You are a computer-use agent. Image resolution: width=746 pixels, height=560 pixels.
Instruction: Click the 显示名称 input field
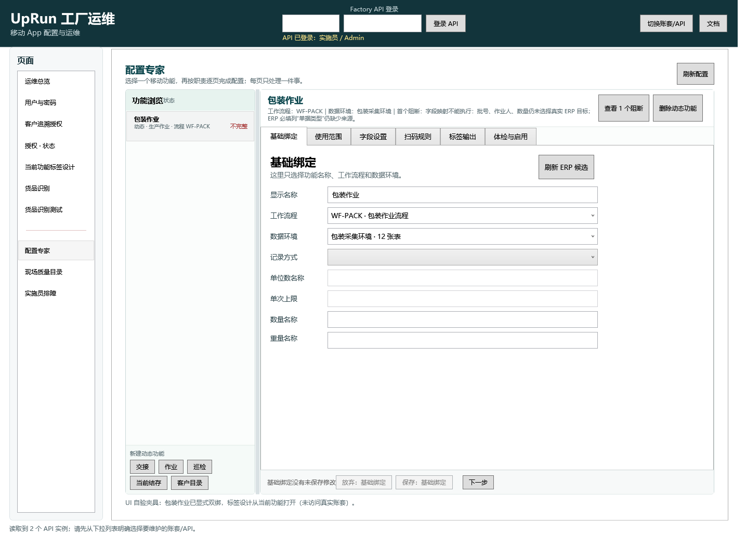click(x=463, y=195)
